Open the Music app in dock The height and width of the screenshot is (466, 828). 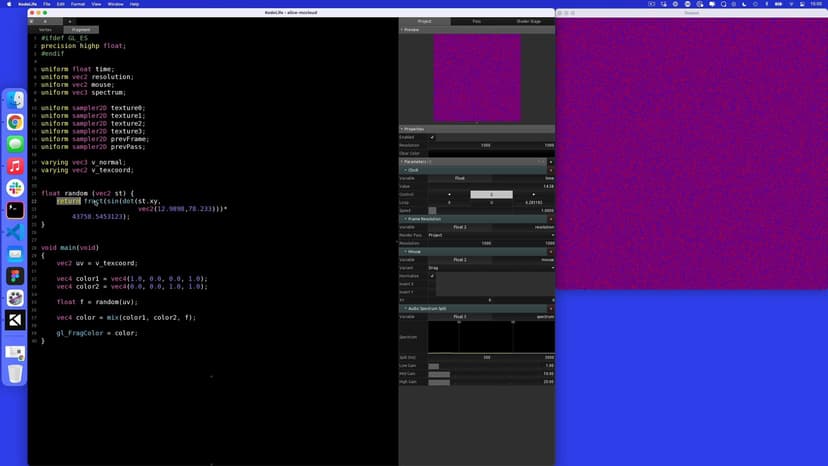[15, 166]
